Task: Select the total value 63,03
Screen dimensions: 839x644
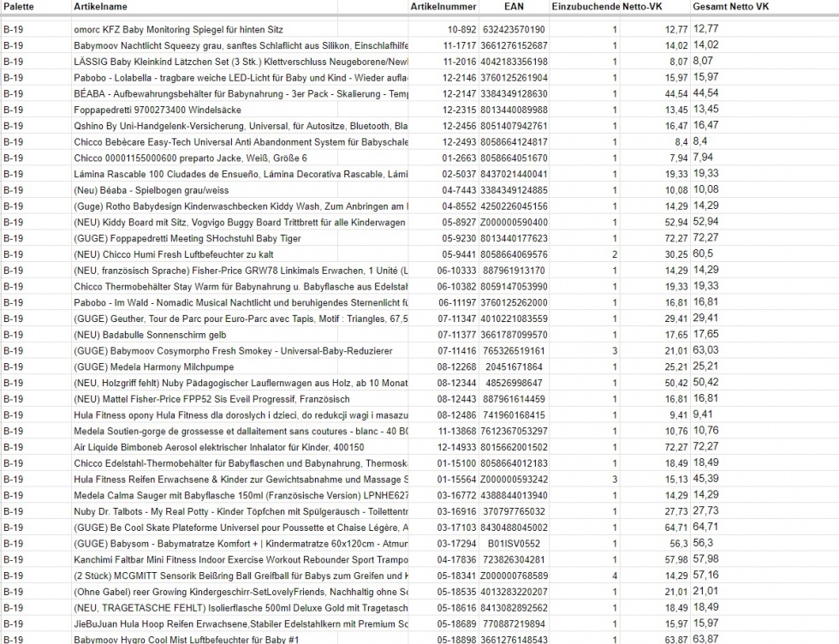Action: (705, 350)
